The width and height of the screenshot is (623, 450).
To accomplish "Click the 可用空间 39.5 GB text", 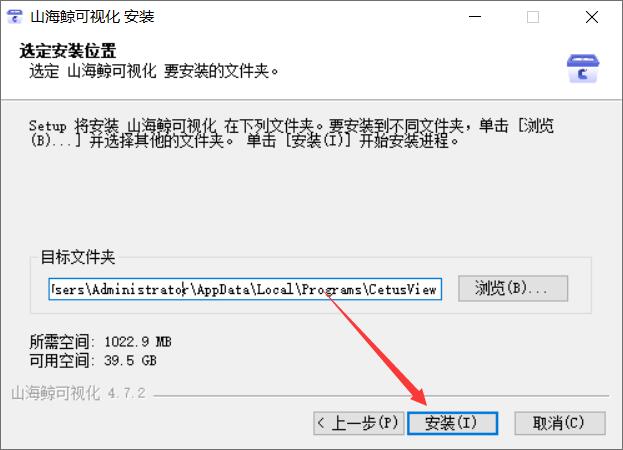I will click(93, 361).
